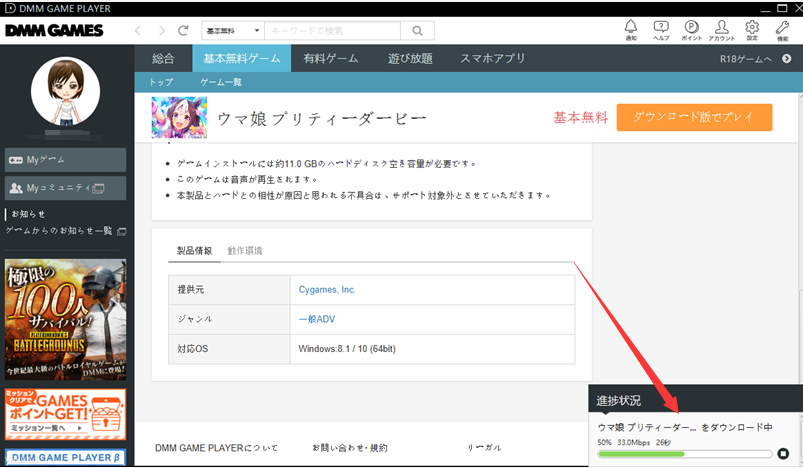Open the スマホアプリ tab
The image size is (803, 468).
493,58
